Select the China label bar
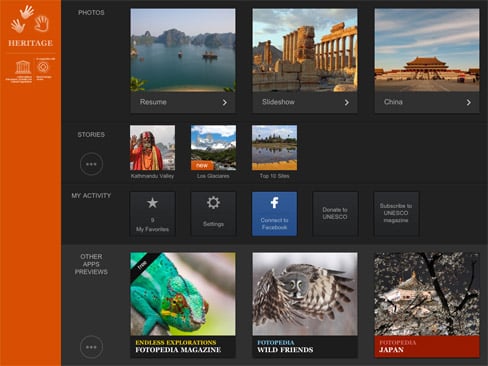This screenshot has width=488, height=366. click(x=427, y=102)
